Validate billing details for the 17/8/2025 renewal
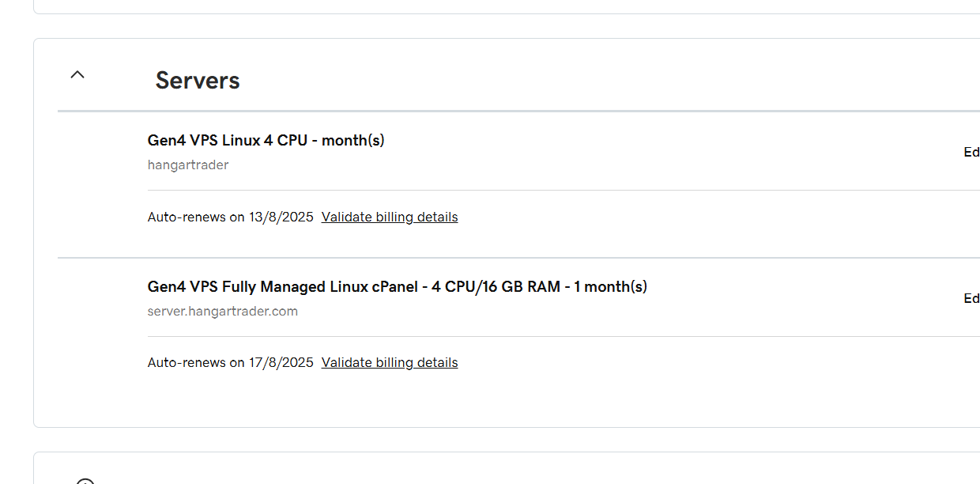 (x=390, y=362)
